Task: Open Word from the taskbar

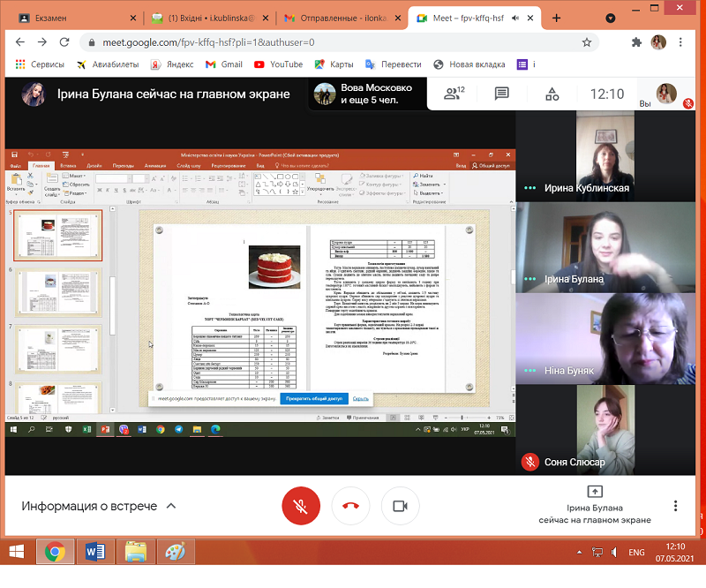Action: pos(95,552)
